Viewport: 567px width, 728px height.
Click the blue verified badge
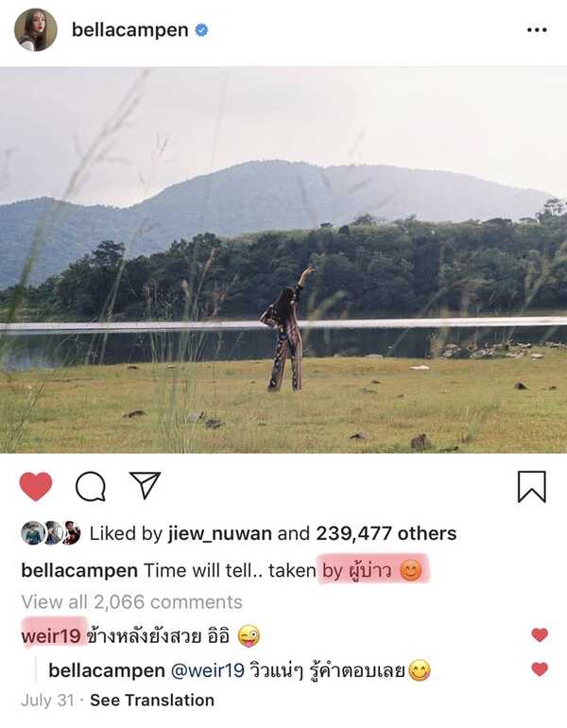click(201, 30)
